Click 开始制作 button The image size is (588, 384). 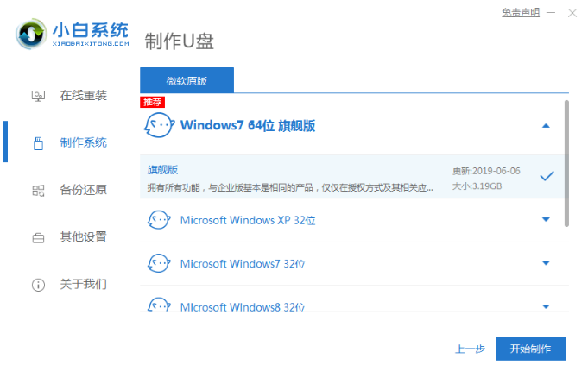pos(531,349)
